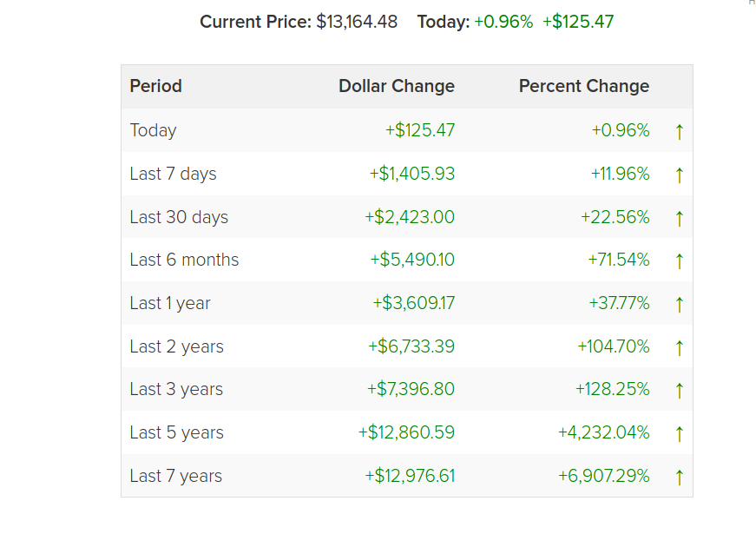Click the +$1,405.93 dollar change cell
756x534 pixels.
[x=412, y=174]
